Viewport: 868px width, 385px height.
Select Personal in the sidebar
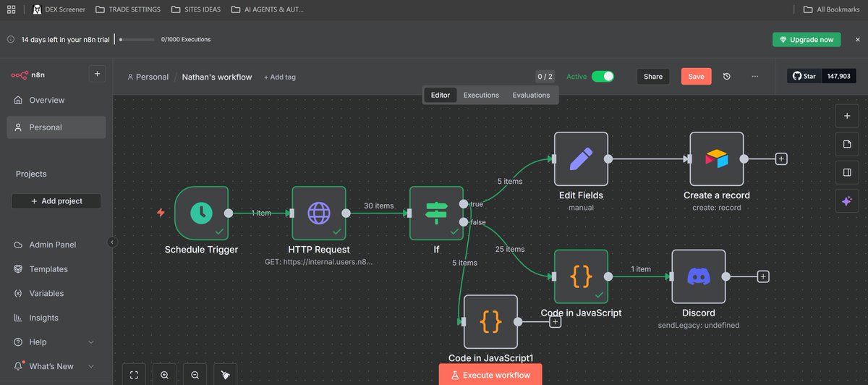56,127
